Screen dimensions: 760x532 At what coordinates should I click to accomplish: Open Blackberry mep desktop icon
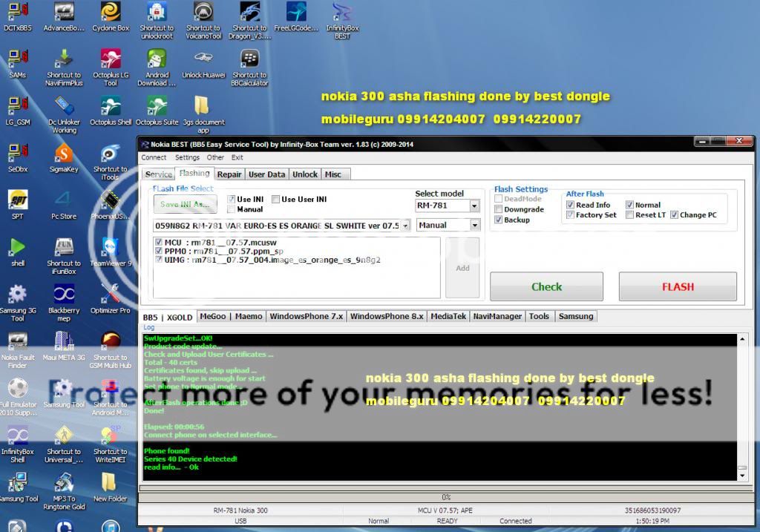click(64, 303)
